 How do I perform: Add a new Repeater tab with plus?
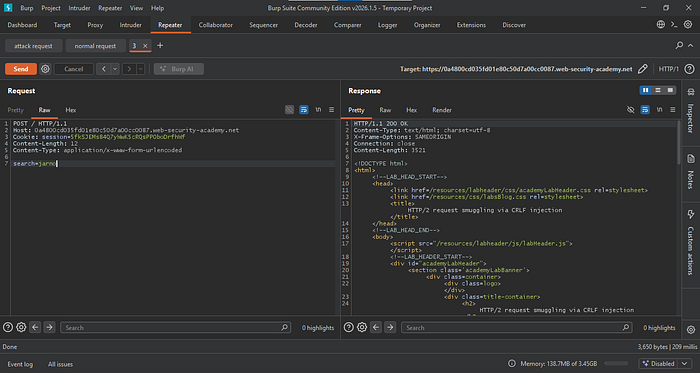tap(160, 46)
